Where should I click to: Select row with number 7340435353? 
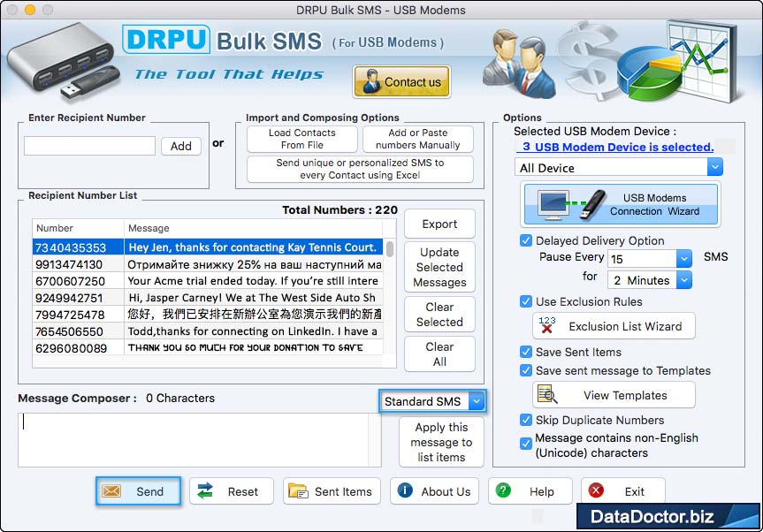point(208,247)
